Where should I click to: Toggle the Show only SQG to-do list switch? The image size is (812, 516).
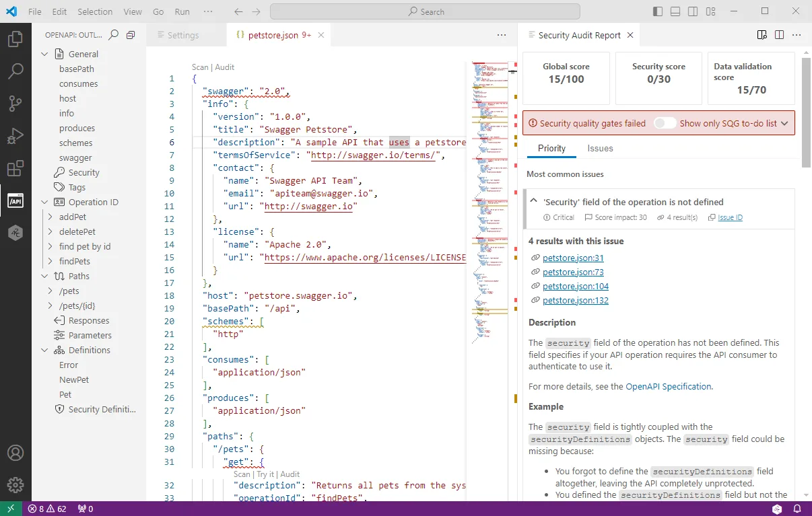point(665,122)
